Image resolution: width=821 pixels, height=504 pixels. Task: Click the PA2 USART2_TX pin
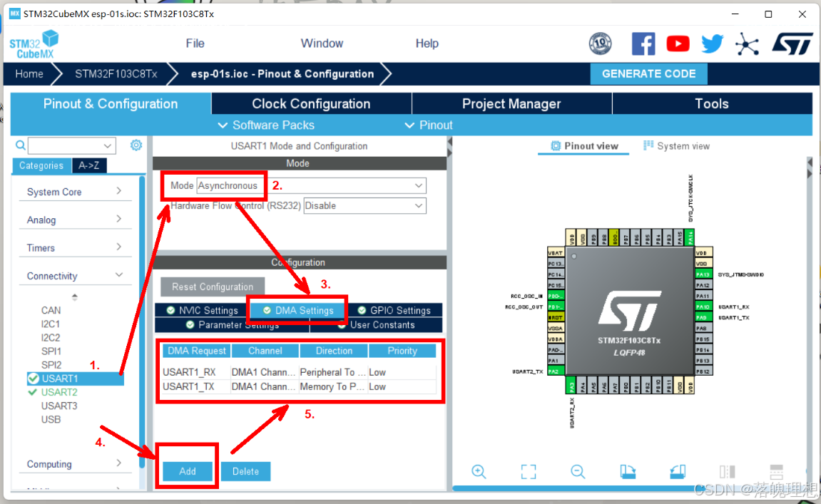pyautogui.click(x=555, y=371)
